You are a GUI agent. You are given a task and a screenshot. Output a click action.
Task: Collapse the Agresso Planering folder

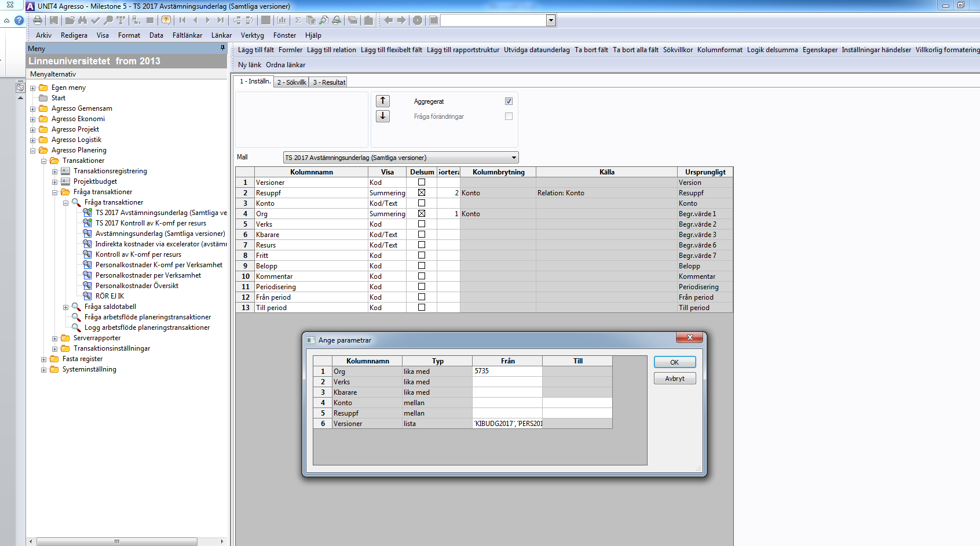tap(33, 151)
